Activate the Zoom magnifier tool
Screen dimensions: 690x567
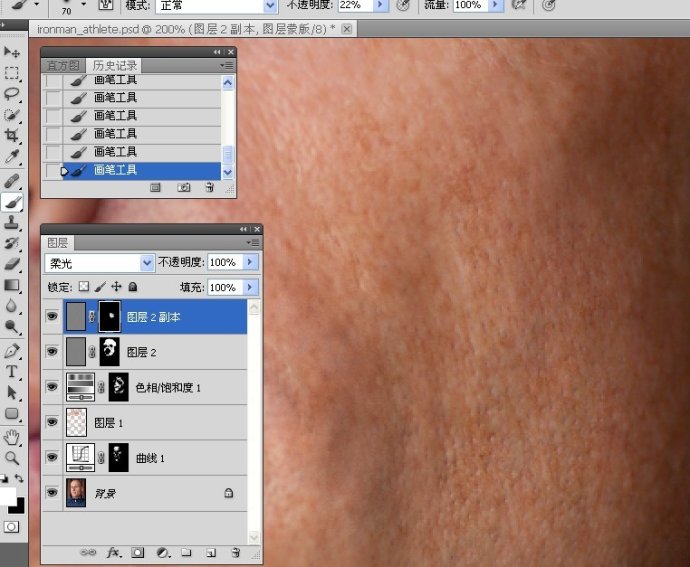click(12, 457)
